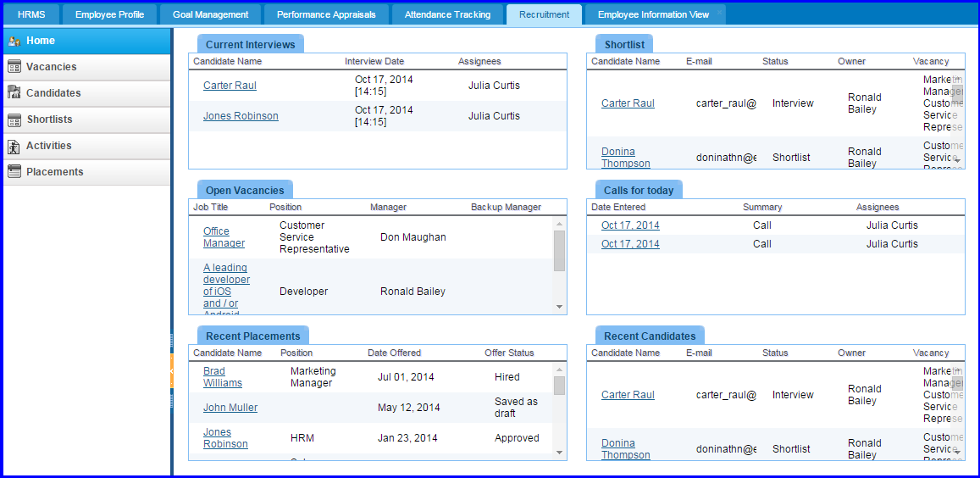Image resolution: width=980 pixels, height=478 pixels.
Task: Switch to the Attendance Tracking tab
Action: [x=447, y=14]
